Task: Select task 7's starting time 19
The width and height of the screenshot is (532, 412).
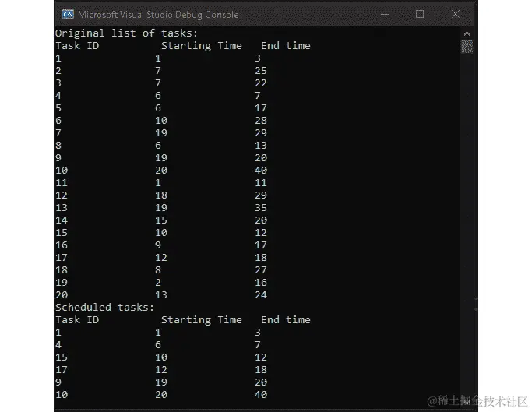Action: tap(161, 132)
